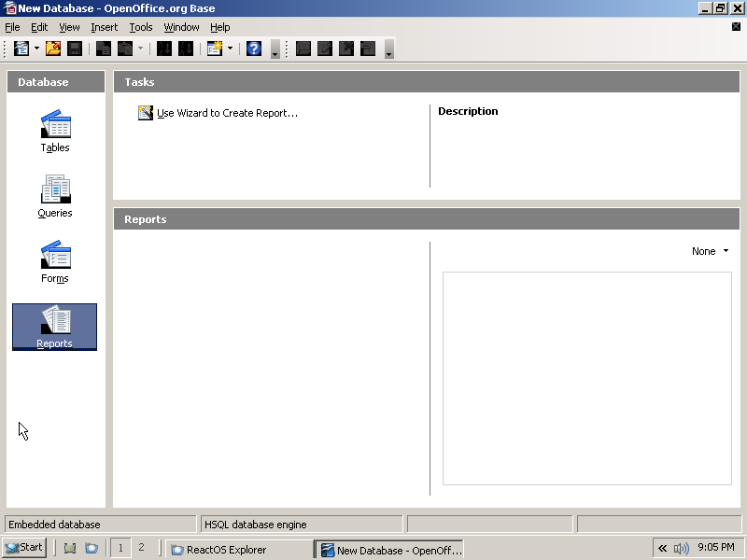The width and height of the screenshot is (747, 560).
Task: Click the Save floppy disk icon
Action: 75,49
